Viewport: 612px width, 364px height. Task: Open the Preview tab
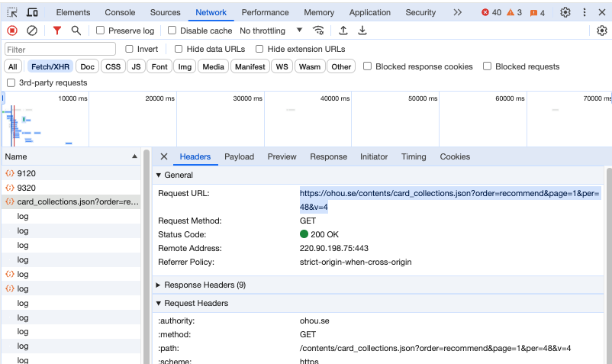[x=282, y=156]
